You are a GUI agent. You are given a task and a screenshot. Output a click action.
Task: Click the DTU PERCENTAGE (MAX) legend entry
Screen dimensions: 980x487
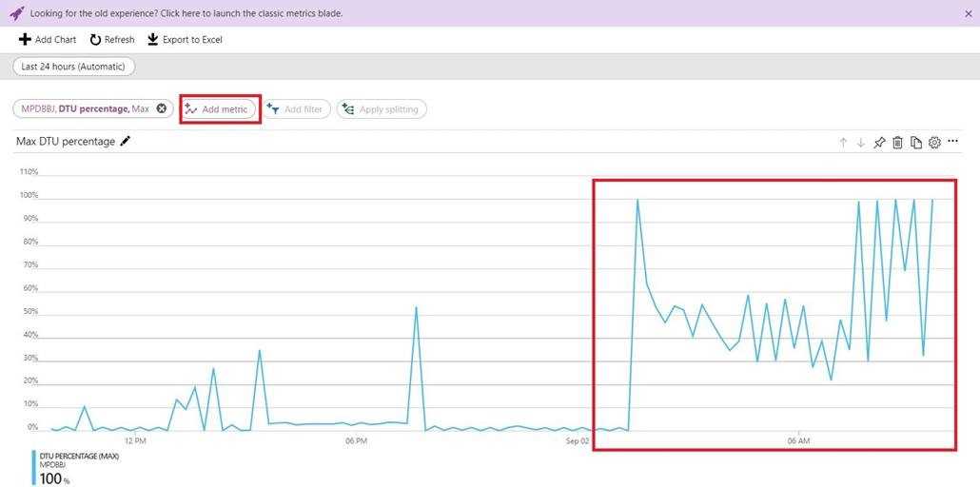pyautogui.click(x=79, y=457)
